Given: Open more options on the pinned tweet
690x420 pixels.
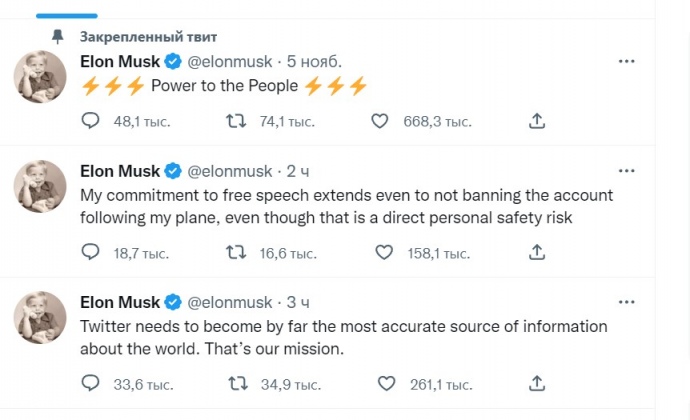Looking at the screenshot, I should tap(627, 61).
